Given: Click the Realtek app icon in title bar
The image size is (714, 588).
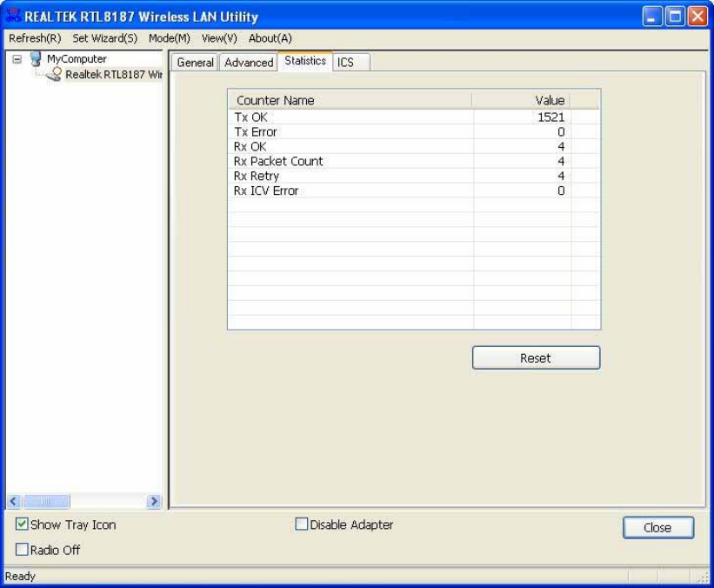Looking at the screenshot, I should pos(13,16).
